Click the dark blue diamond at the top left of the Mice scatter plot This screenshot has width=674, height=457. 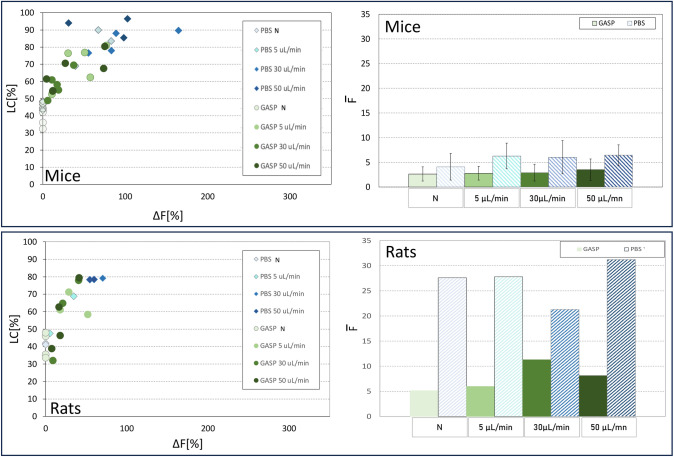pos(68,23)
